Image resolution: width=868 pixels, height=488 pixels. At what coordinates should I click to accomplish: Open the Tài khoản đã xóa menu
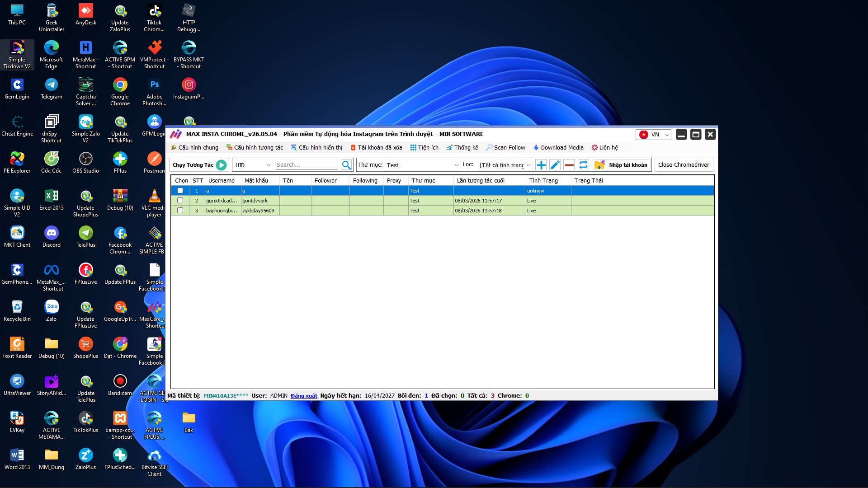pyautogui.click(x=376, y=148)
